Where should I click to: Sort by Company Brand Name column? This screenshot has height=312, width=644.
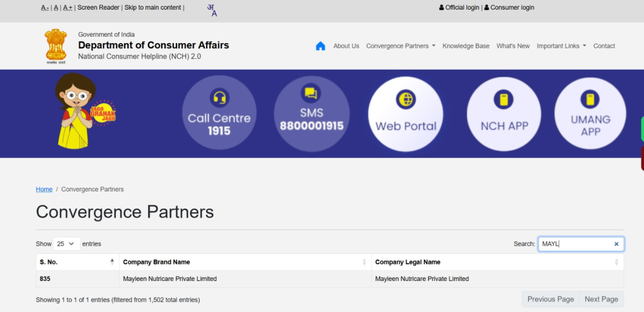245,262
